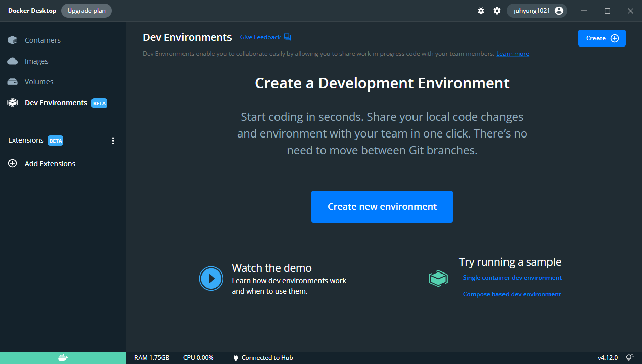The height and width of the screenshot is (364, 642).
Task: Open the Extensions three-dot menu
Action: click(x=113, y=141)
